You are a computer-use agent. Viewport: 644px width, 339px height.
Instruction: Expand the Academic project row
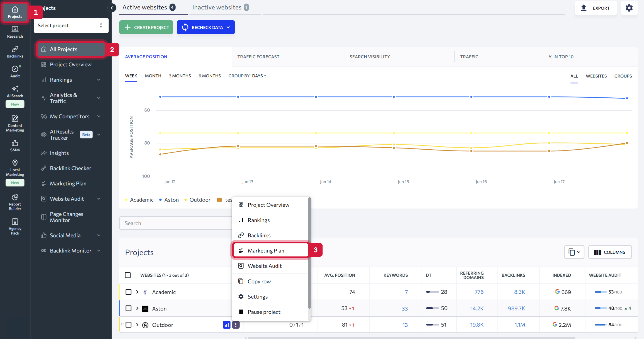(137, 292)
